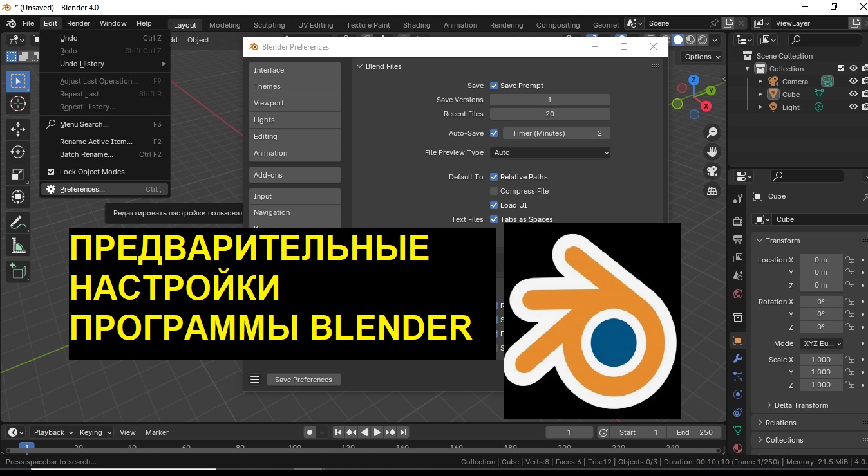Click the blue Z axis in navigation gizmo
Screen dimensions: 868x476
tap(693, 80)
